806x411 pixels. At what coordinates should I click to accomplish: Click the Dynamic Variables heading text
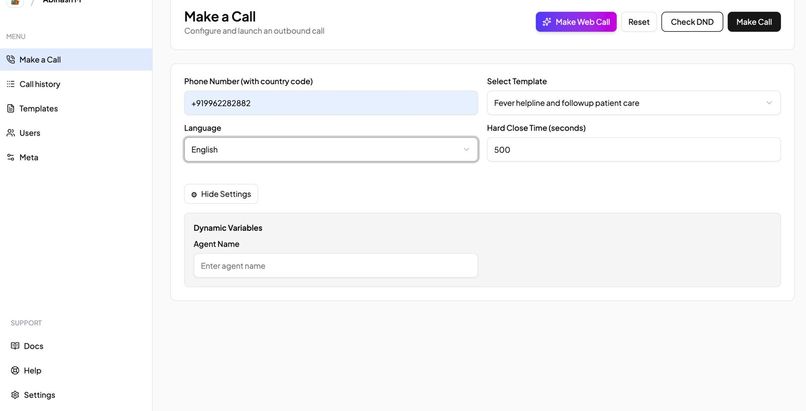point(228,228)
